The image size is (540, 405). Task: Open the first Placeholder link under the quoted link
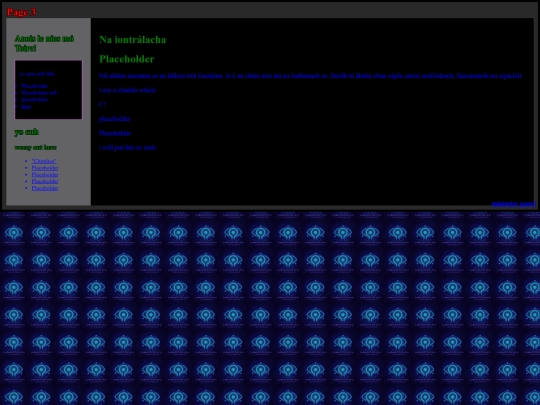(45, 168)
